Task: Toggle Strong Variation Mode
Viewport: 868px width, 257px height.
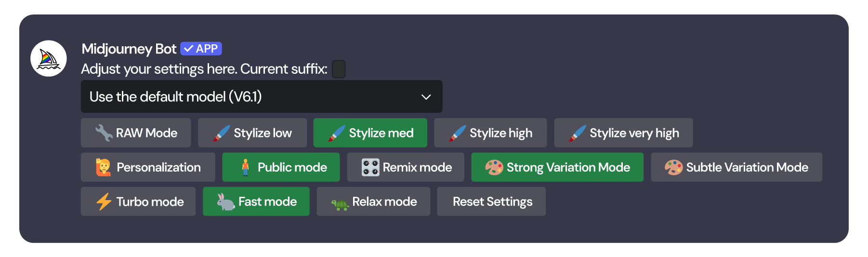Action: click(557, 167)
